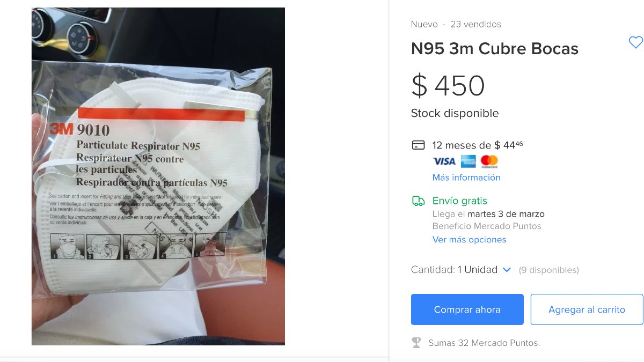Click the Envío gratis label
The height and width of the screenshot is (362, 644).
pos(460,201)
